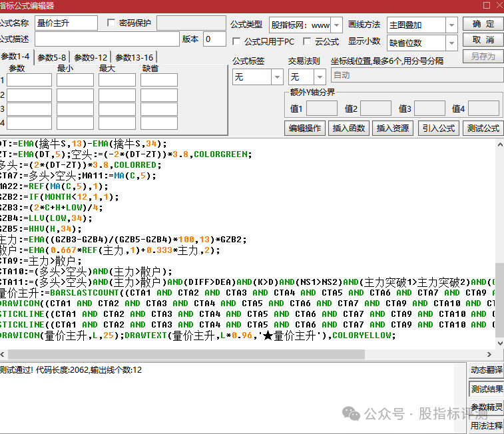Click row 4 缺省 value field

[x=159, y=123]
